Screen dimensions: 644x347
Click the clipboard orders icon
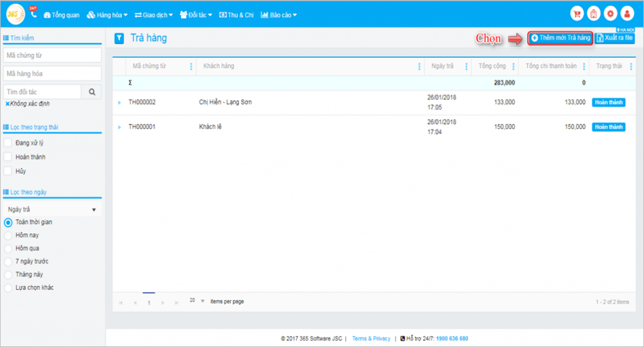[x=594, y=14]
